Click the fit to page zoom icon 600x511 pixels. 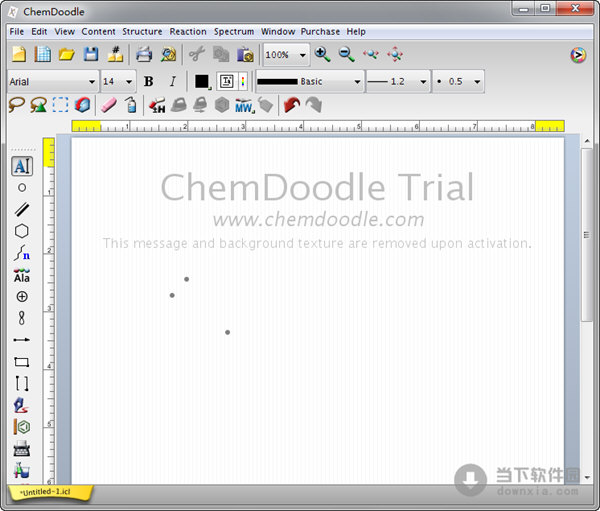[371, 55]
